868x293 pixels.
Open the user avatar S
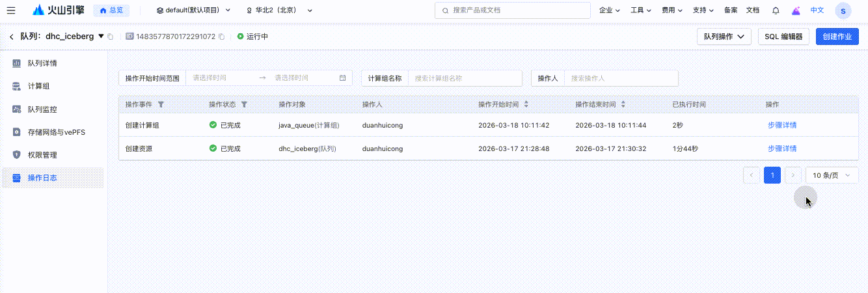click(843, 10)
